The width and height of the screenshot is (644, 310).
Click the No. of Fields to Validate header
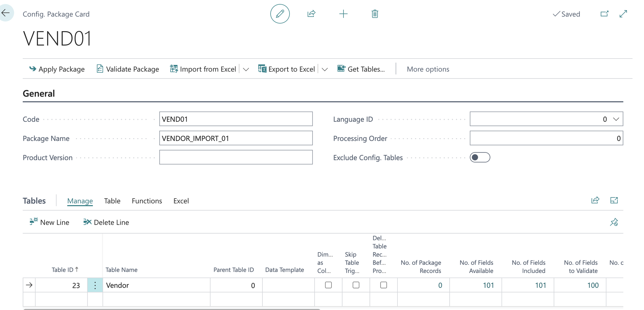[x=581, y=266]
